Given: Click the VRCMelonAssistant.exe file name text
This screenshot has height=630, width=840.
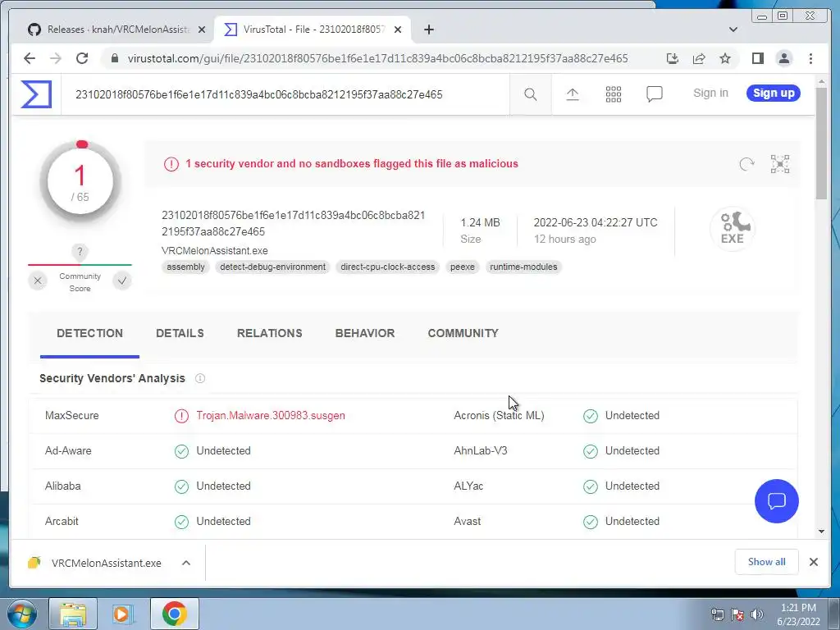Looking at the screenshot, I should point(215,251).
